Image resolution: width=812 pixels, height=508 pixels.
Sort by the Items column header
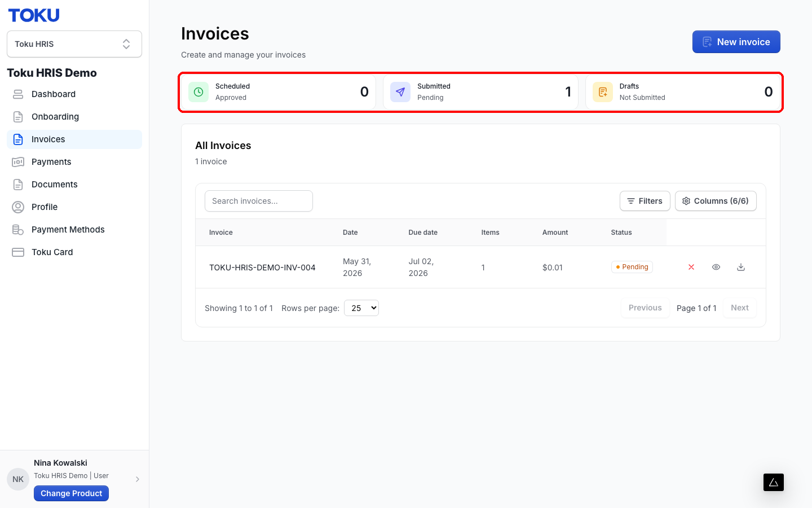click(490, 233)
